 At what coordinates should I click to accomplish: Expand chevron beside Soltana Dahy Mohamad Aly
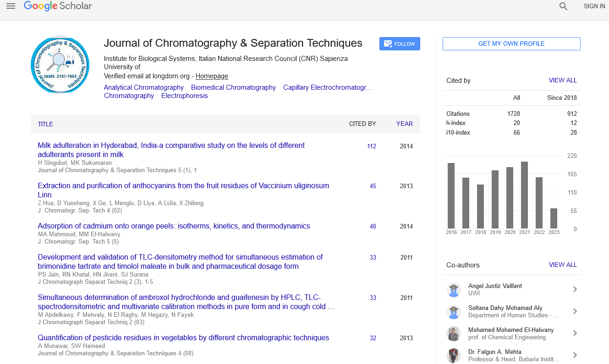[x=575, y=311]
